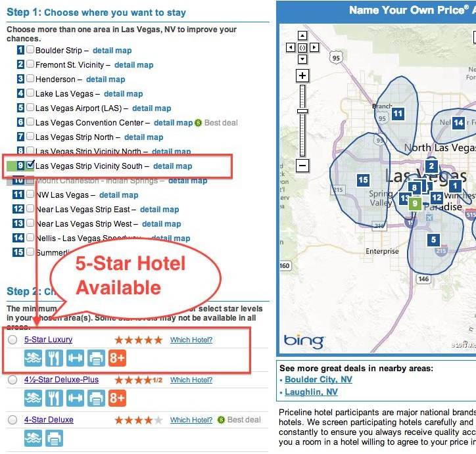Open detail map for NW Las Vegas

pos(119,195)
